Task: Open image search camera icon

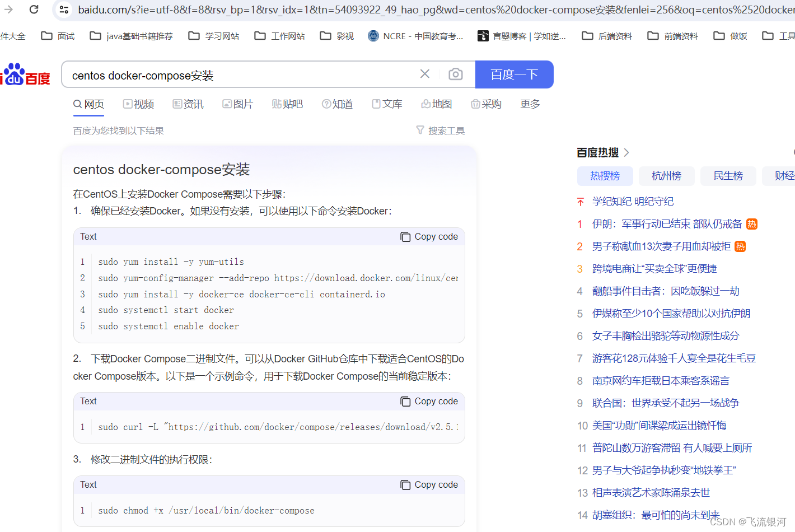Action: click(456, 74)
